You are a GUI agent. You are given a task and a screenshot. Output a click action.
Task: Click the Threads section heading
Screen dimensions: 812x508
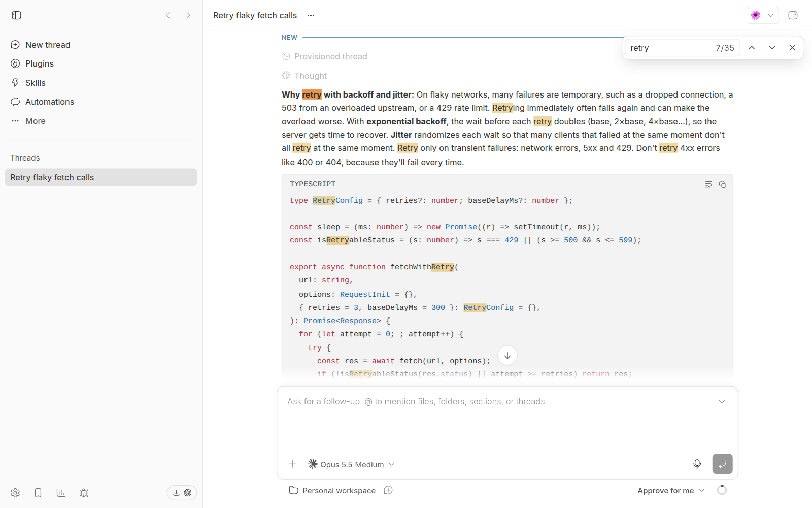pos(25,158)
